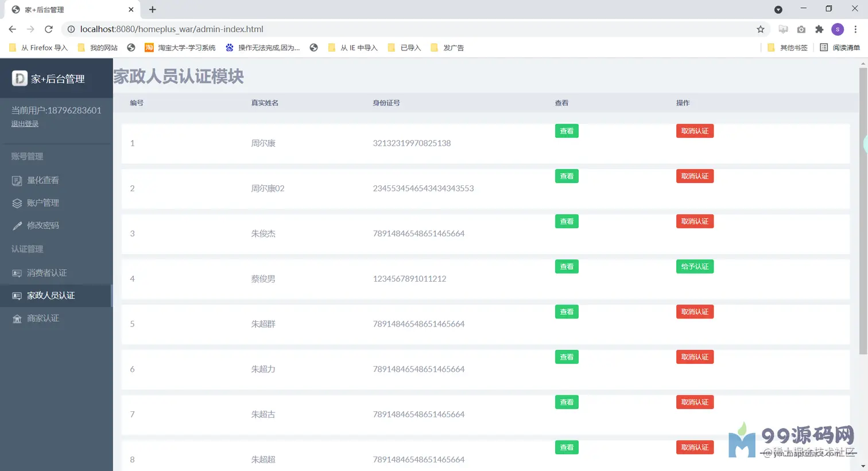Click the 家+后台管理 logo icon

point(20,79)
